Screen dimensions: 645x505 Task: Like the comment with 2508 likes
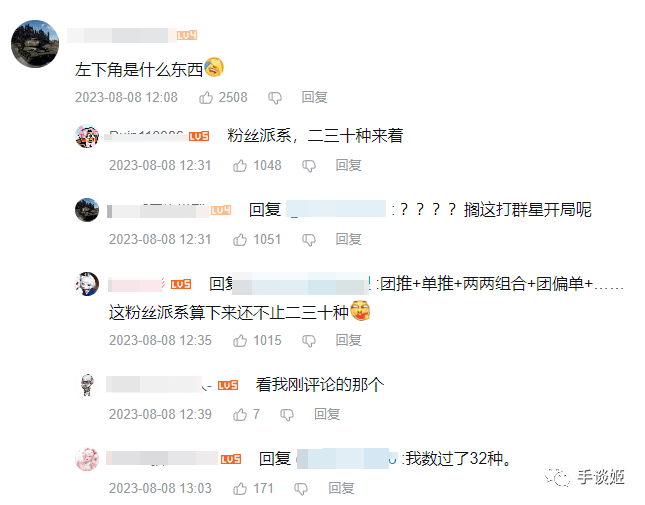[206, 98]
